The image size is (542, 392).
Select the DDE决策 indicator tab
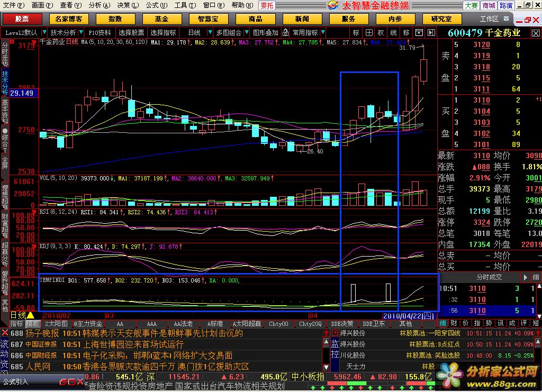(342, 324)
